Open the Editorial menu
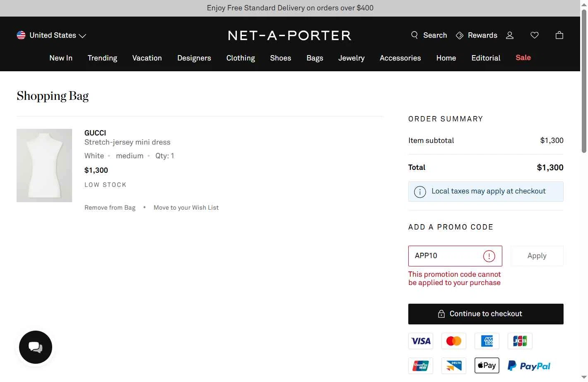This screenshot has width=588, height=382. (486, 58)
